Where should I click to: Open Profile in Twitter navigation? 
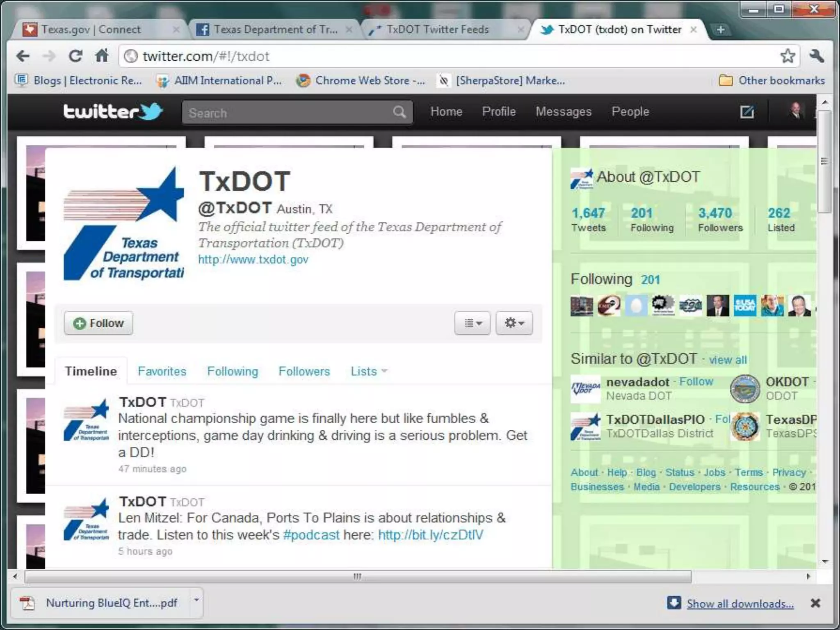[x=499, y=112]
